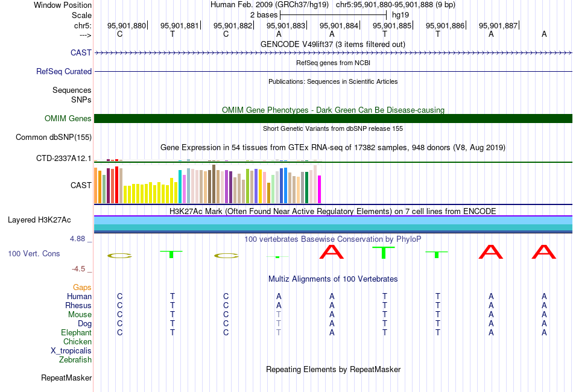Click Multiz Alignments of 100 Vertebrates title
The image size is (573, 392).
click(x=333, y=279)
